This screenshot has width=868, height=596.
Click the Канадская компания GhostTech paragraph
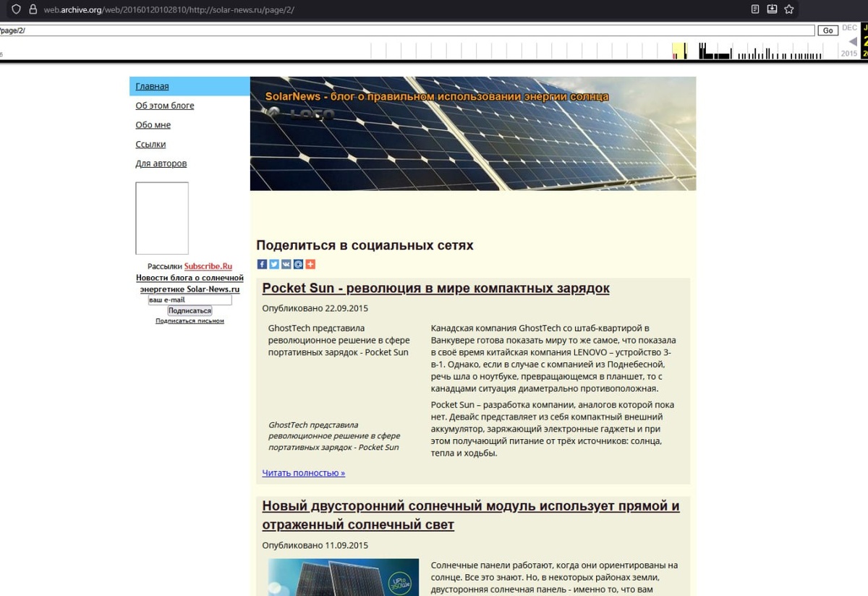(x=553, y=359)
